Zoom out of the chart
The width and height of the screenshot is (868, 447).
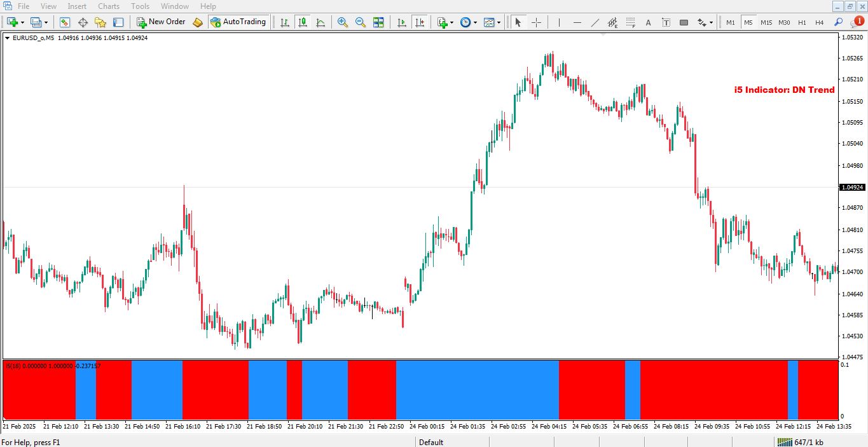pyautogui.click(x=361, y=22)
